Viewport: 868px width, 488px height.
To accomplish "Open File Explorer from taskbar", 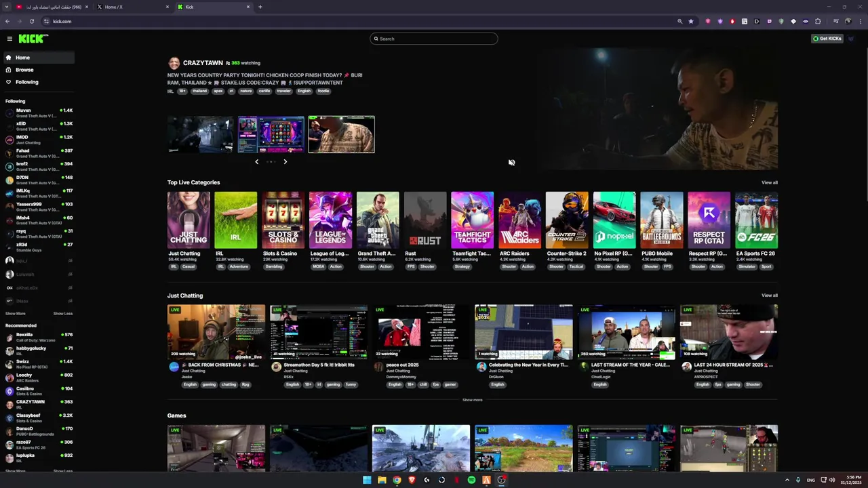I will (x=382, y=480).
